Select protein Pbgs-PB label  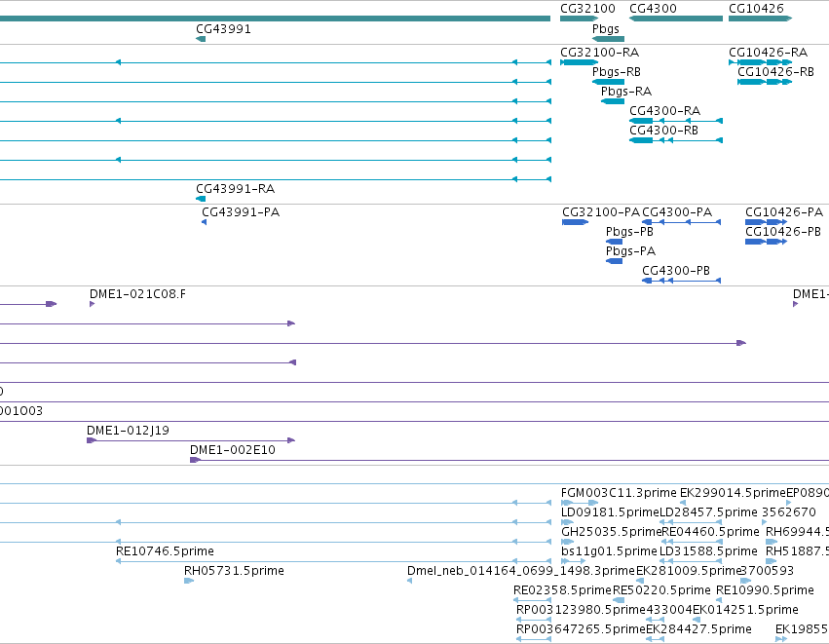tap(629, 232)
